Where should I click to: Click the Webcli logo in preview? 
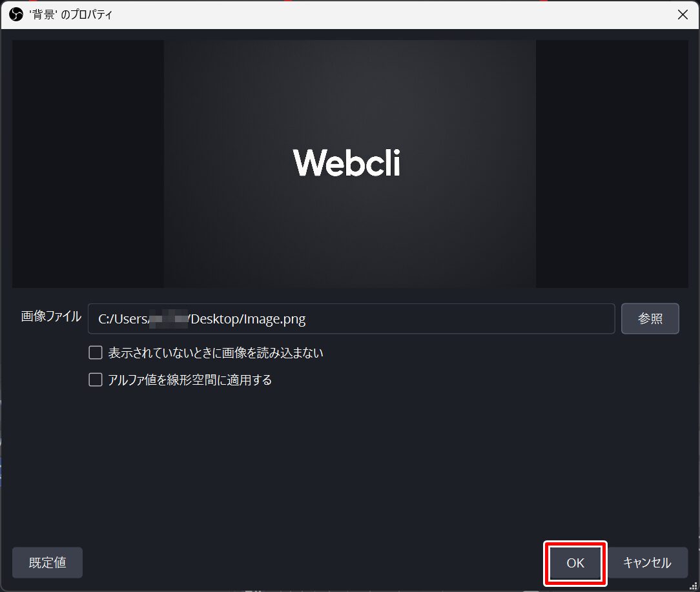(x=346, y=163)
